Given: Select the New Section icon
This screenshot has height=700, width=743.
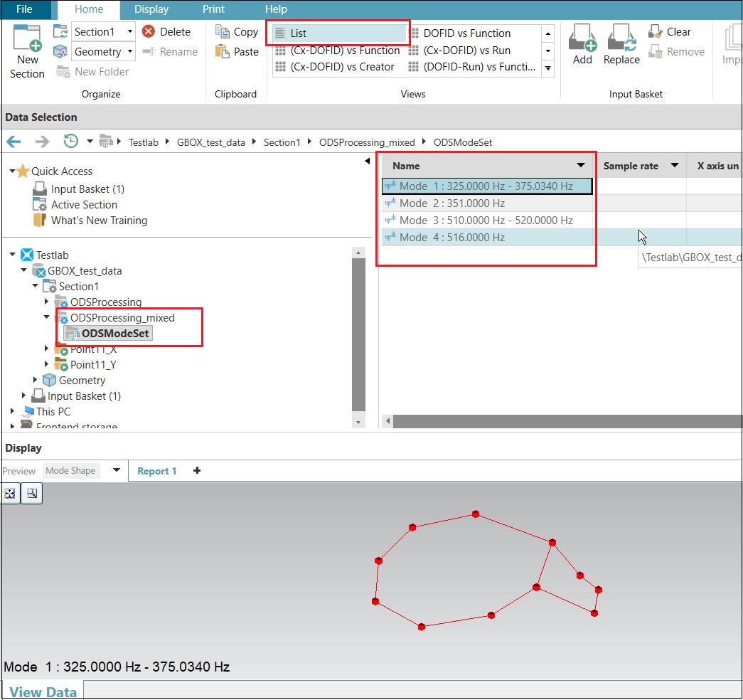Looking at the screenshot, I should (26, 48).
